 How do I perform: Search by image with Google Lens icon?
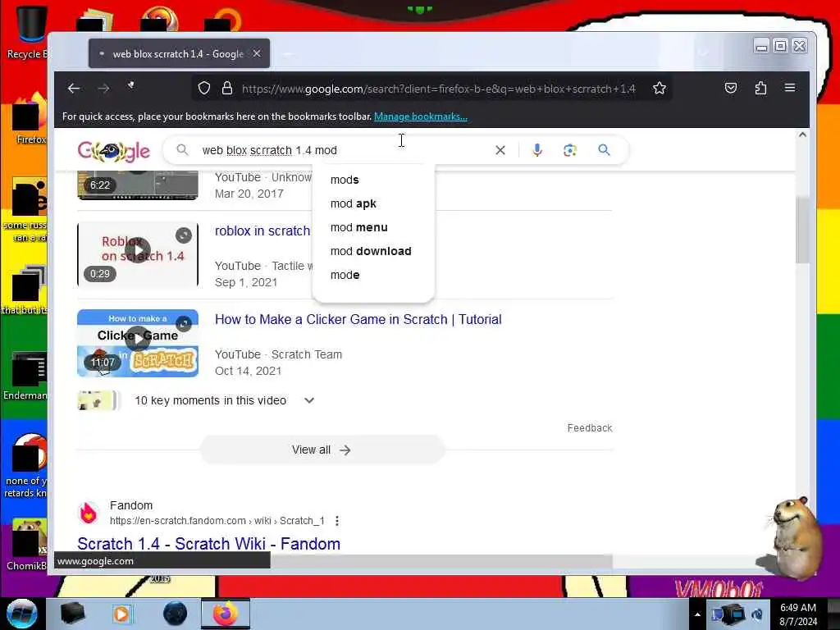pyautogui.click(x=570, y=150)
